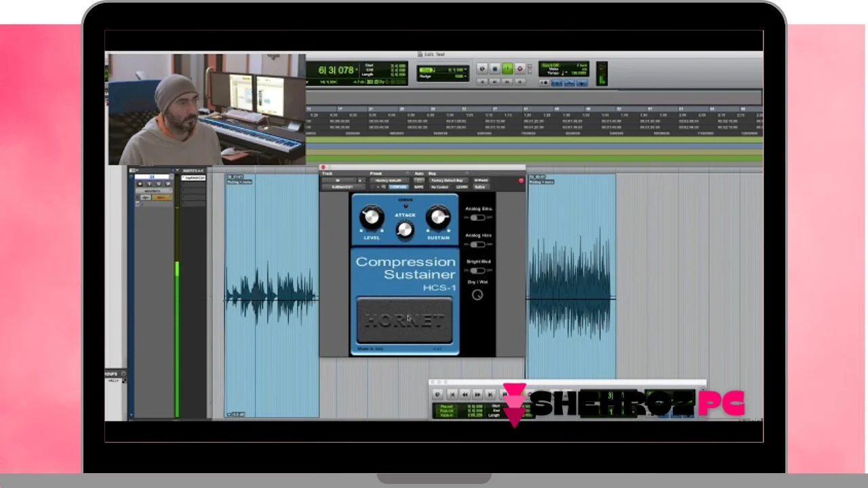This screenshot has height=488, width=868.
Task: Click the red target button in plugin header
Action: click(521, 180)
